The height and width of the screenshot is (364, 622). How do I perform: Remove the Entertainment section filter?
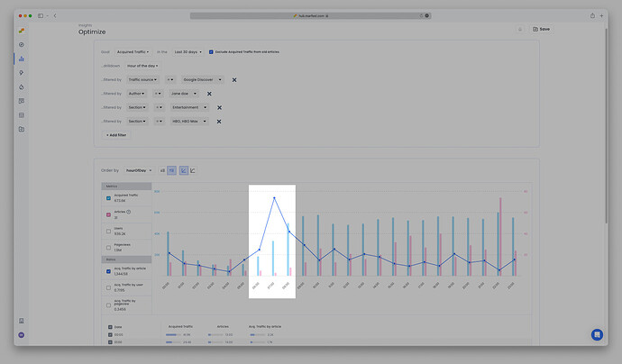(x=218, y=107)
